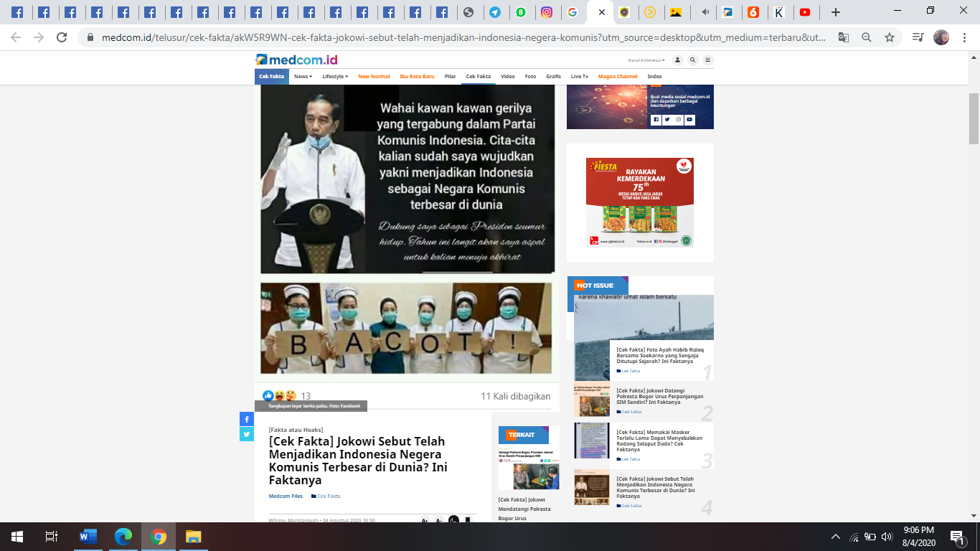Viewport: 980px width, 551px height.
Task: Open the Magna Channel menu item
Action: click(618, 76)
